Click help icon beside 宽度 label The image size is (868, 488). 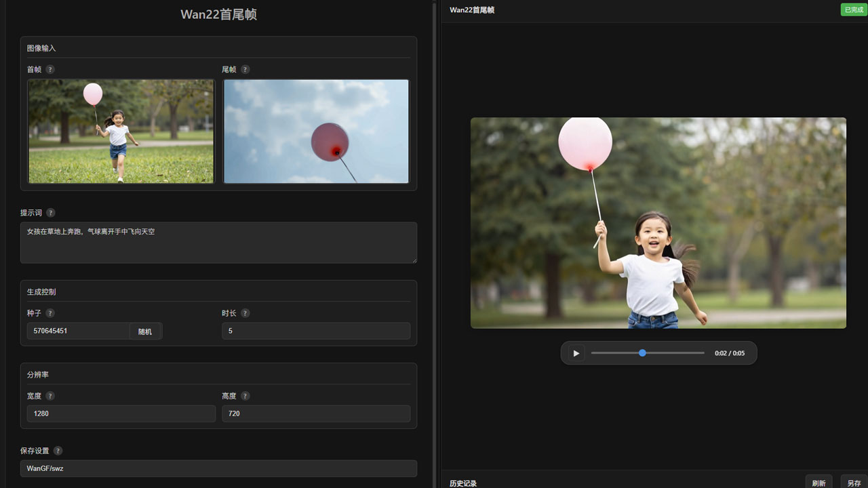pos(50,396)
